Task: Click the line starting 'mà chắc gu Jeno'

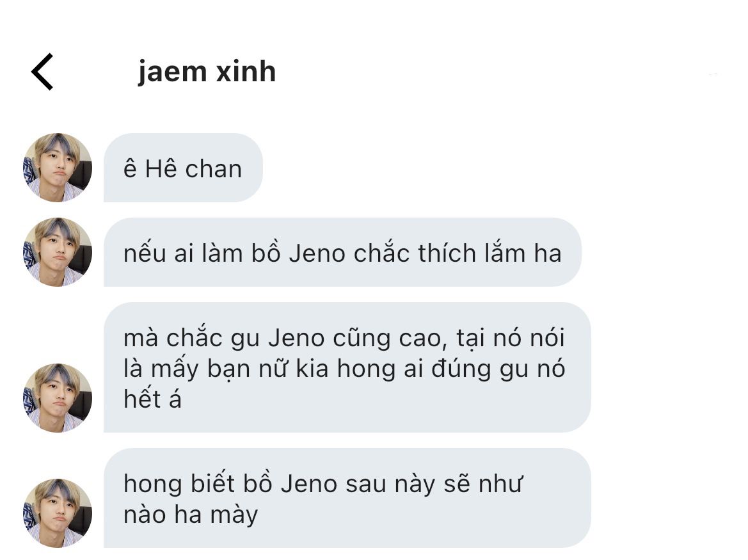Action: tap(344, 338)
